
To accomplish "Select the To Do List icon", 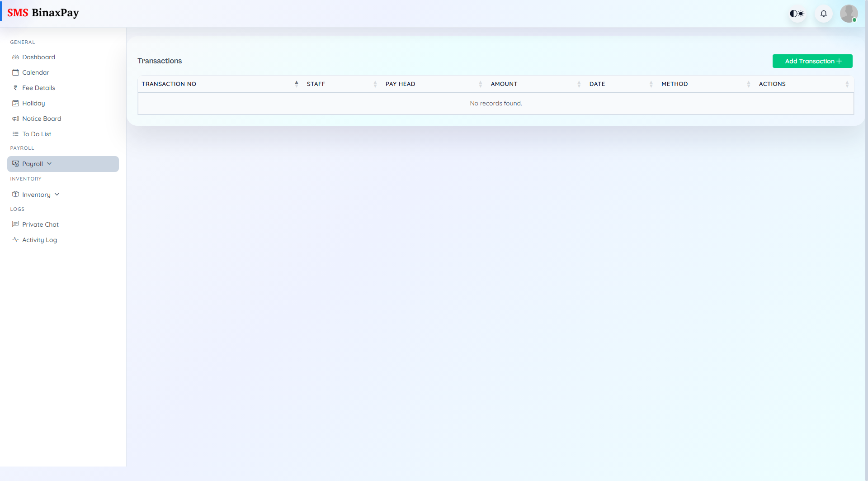I will (x=16, y=134).
